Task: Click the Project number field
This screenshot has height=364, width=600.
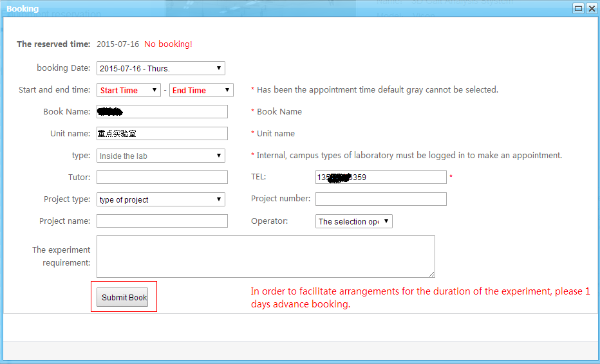Action: [x=380, y=199]
